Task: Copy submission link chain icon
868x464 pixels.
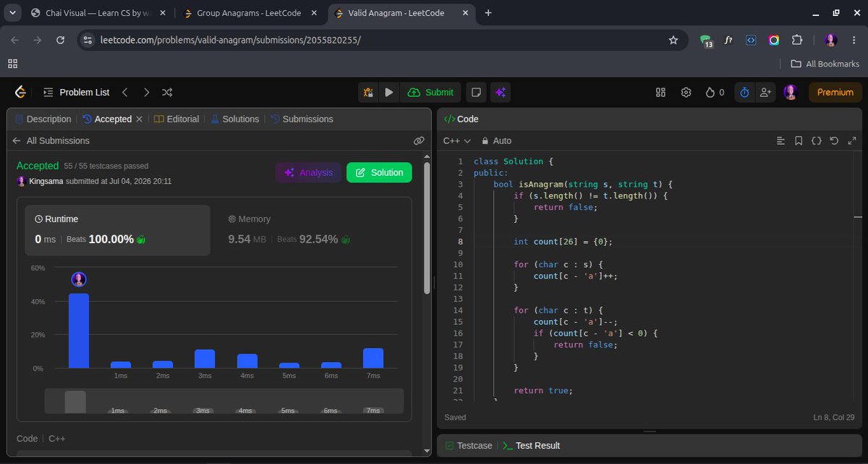Action: (x=419, y=140)
